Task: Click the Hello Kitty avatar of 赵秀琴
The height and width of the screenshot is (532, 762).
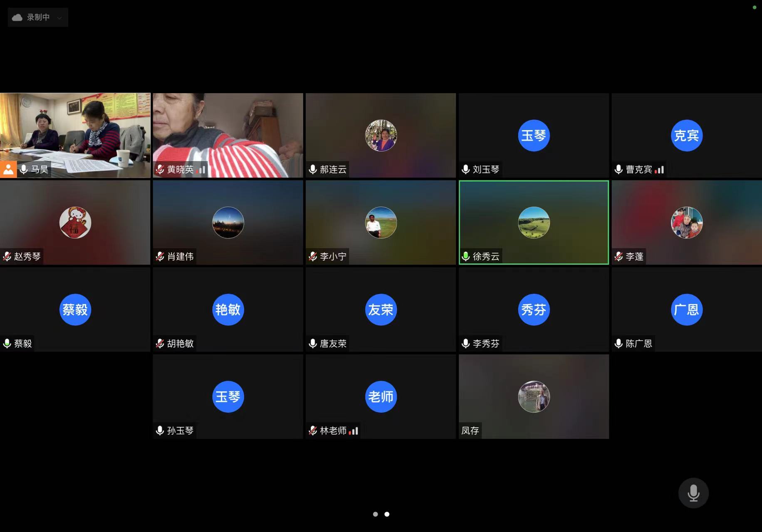Action: 75,222
